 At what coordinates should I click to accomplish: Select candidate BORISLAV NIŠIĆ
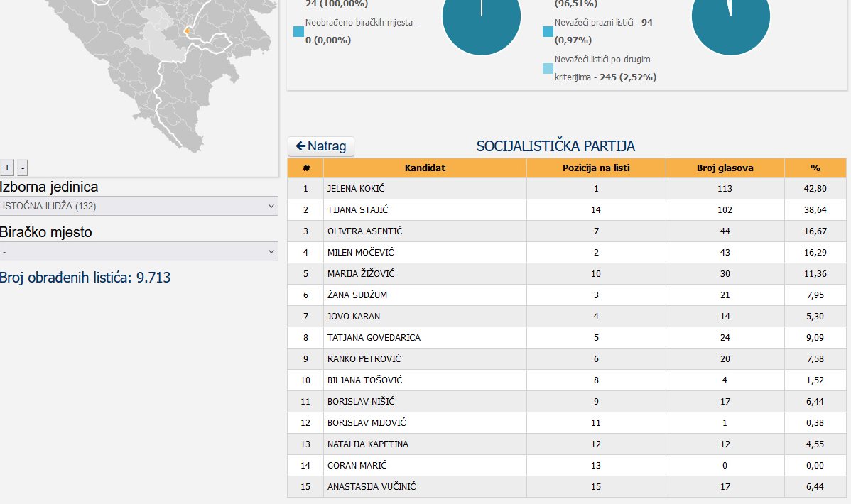(x=361, y=402)
